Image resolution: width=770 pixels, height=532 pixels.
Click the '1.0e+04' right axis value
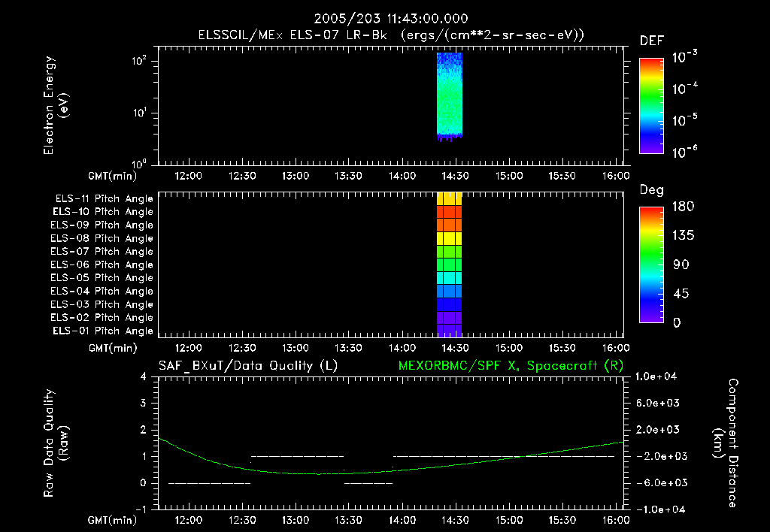pyautogui.click(x=656, y=377)
